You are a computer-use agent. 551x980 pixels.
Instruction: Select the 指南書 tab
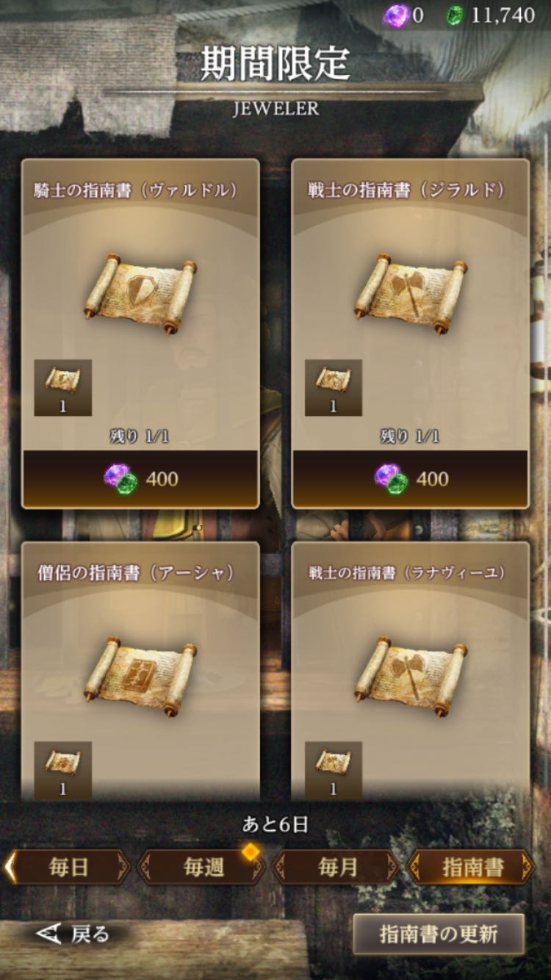tap(472, 868)
